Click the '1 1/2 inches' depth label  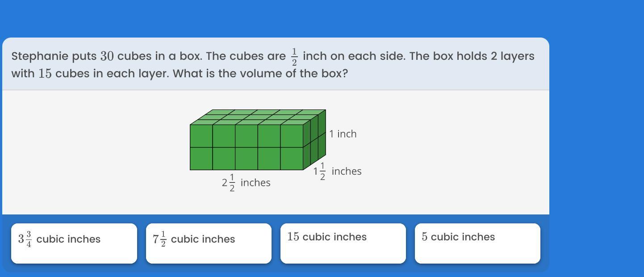337,171
